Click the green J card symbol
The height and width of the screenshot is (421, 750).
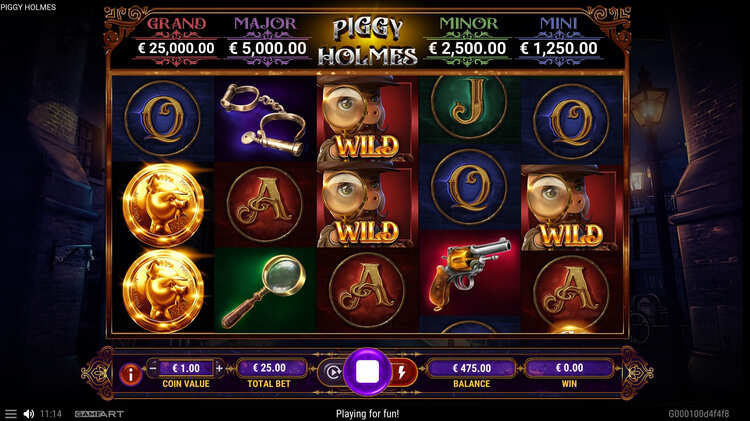point(469,107)
